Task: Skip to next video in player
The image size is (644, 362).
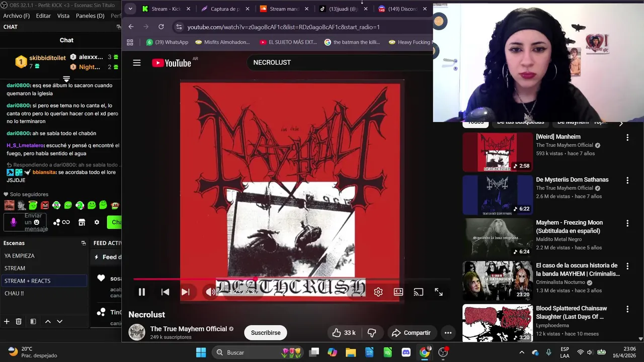Action: pyautogui.click(x=185, y=292)
